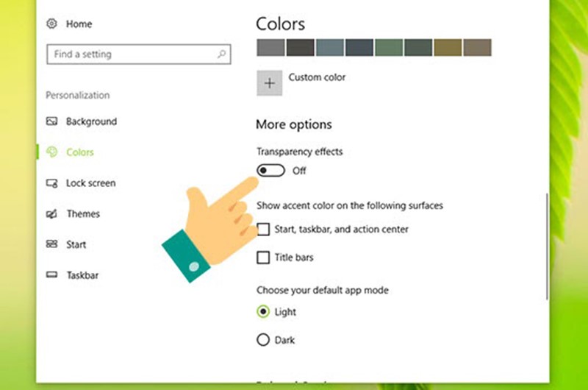The width and height of the screenshot is (588, 390).
Task: Click the Themes brush icon
Action: coord(51,214)
